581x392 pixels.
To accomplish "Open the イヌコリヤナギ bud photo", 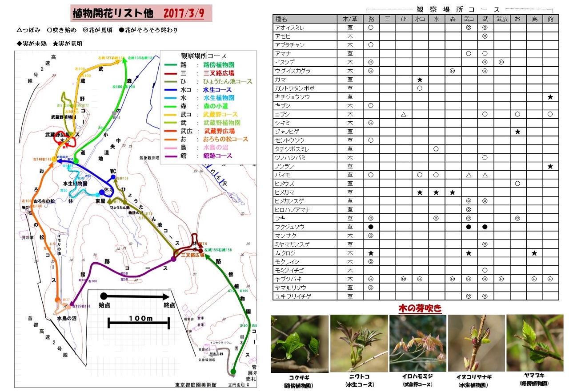I will coord(477,344).
